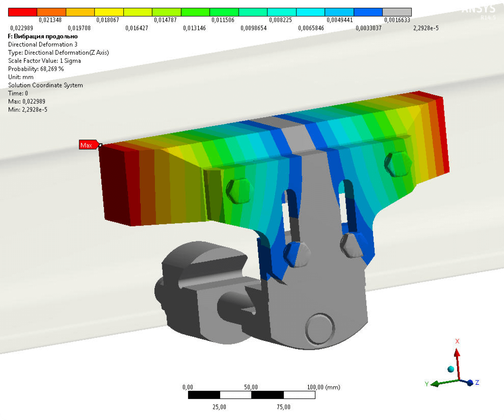Click the 'Time: 0' line
The height and width of the screenshot is (420, 504).
point(18,93)
